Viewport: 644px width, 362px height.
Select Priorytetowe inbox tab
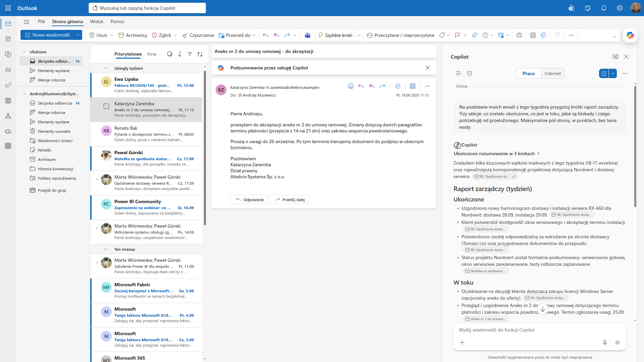(128, 54)
